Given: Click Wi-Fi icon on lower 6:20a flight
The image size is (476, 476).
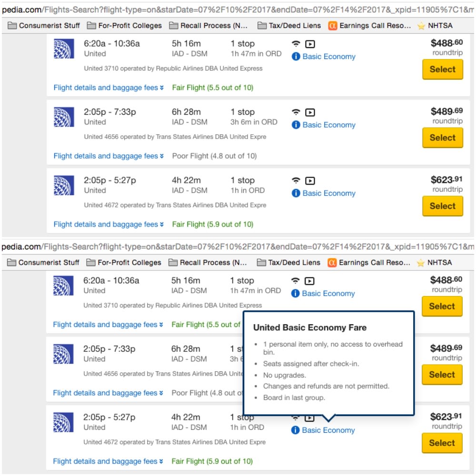Looking at the screenshot, I should [295, 281].
